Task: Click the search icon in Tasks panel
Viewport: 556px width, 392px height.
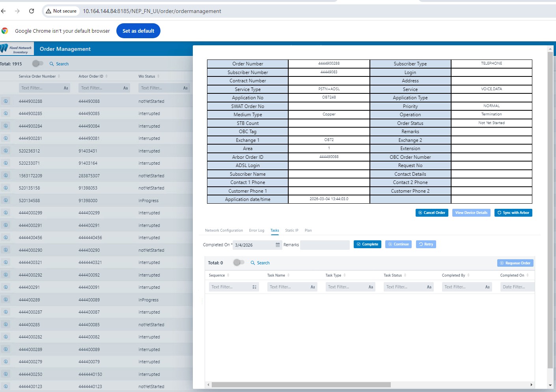Action: point(253,263)
